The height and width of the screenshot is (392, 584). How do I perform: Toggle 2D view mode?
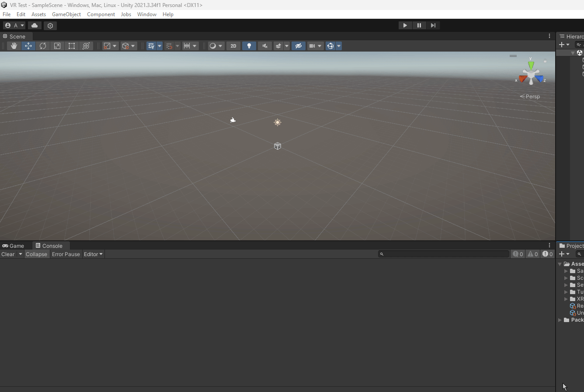(x=233, y=45)
